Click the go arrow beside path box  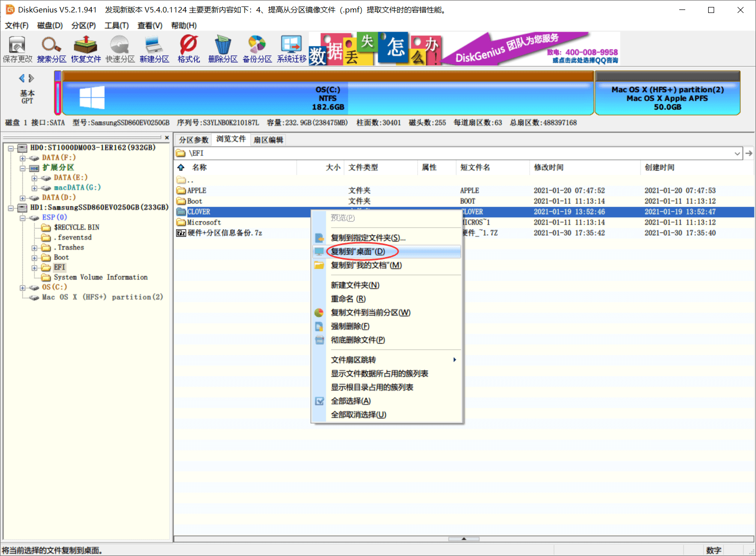(749, 153)
